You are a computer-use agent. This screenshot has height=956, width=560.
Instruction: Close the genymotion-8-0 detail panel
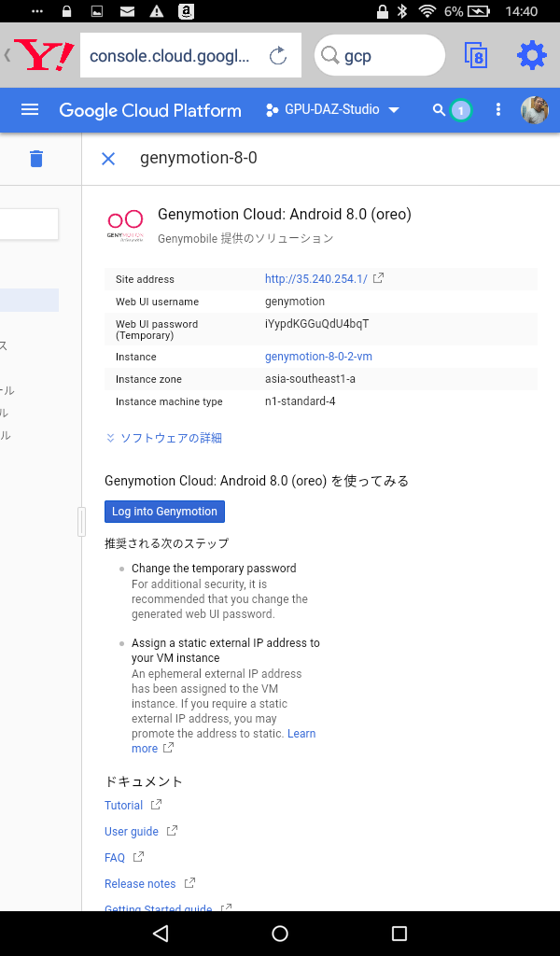click(x=108, y=159)
